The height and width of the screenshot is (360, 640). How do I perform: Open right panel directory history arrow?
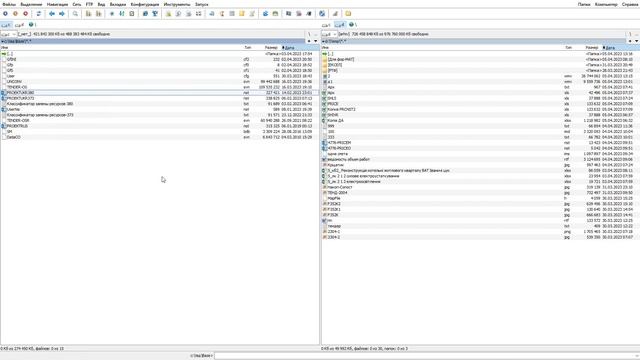click(x=636, y=41)
